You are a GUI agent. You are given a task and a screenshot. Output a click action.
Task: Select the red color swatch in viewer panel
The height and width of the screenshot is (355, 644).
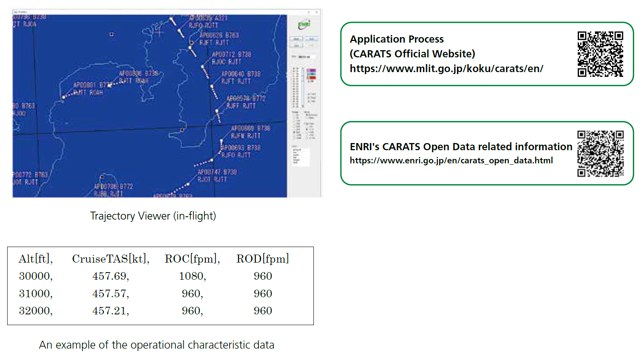pyautogui.click(x=311, y=77)
